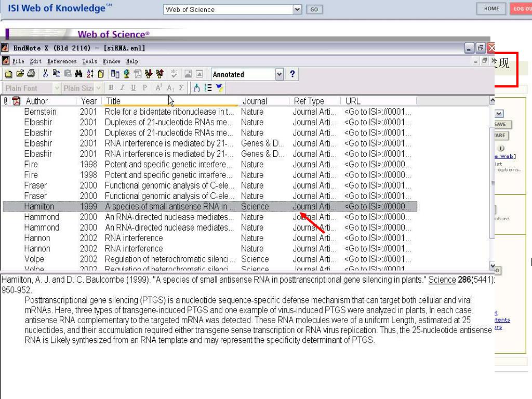Select the Volpe 2002 Regulation of heterochromatic row
The image size is (532, 399).
click(x=210, y=259)
